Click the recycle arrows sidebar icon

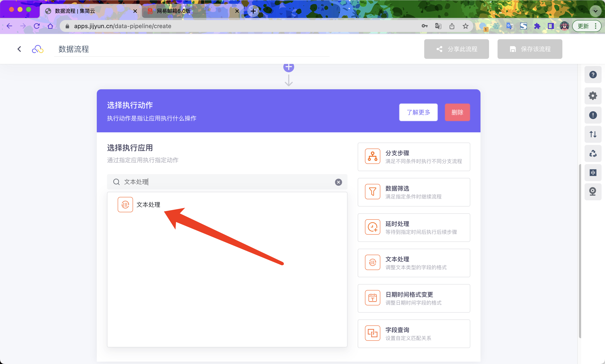[x=593, y=153]
